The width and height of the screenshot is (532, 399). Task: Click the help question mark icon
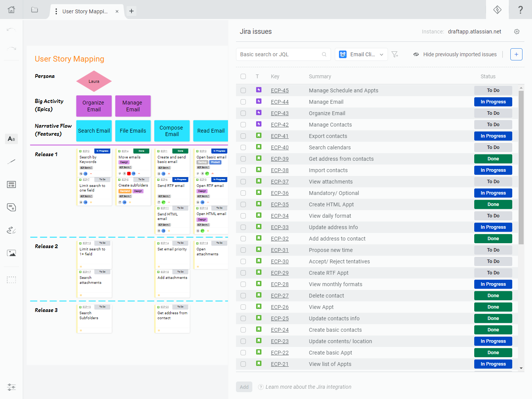[x=521, y=10]
